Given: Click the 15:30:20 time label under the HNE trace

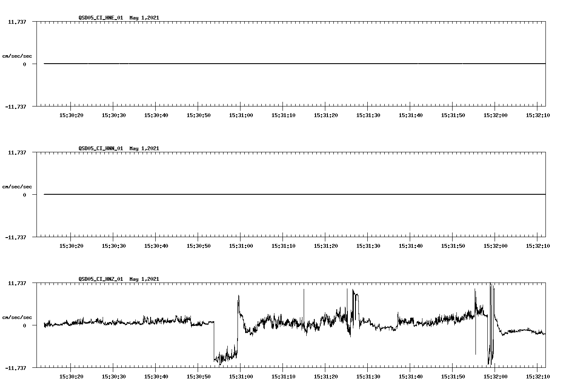Looking at the screenshot, I should 70,114.
